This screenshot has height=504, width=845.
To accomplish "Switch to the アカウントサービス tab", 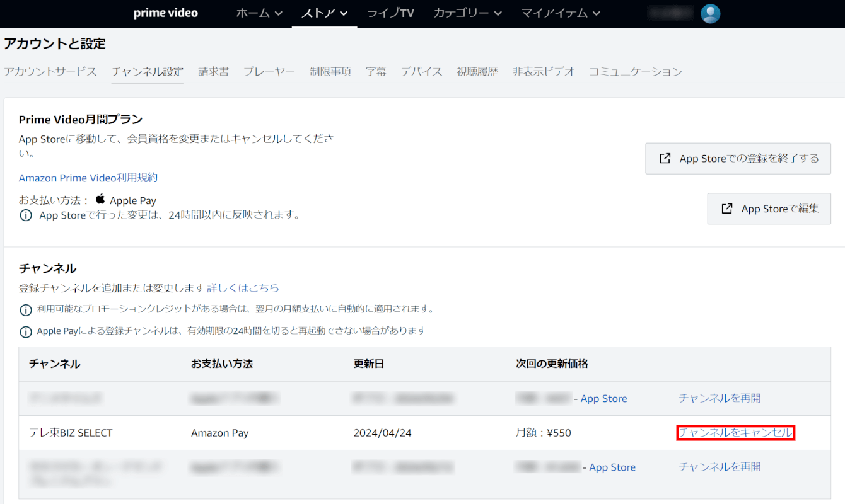I will [50, 72].
